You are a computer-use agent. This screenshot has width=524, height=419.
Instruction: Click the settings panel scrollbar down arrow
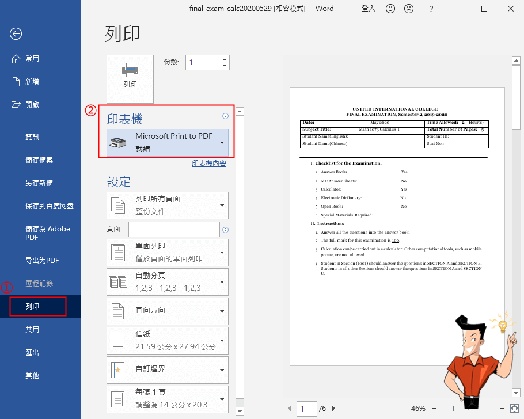240,411
